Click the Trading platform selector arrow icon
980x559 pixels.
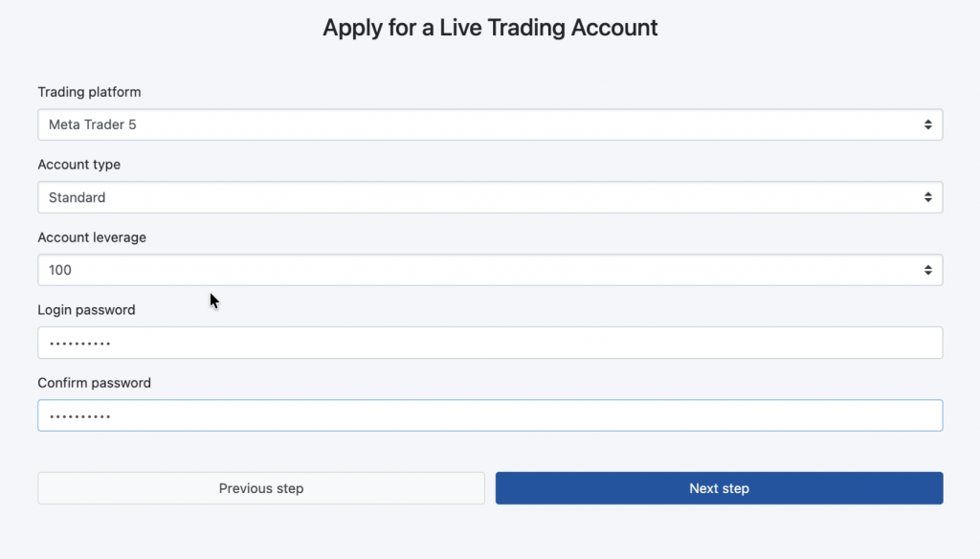pyautogui.click(x=927, y=124)
